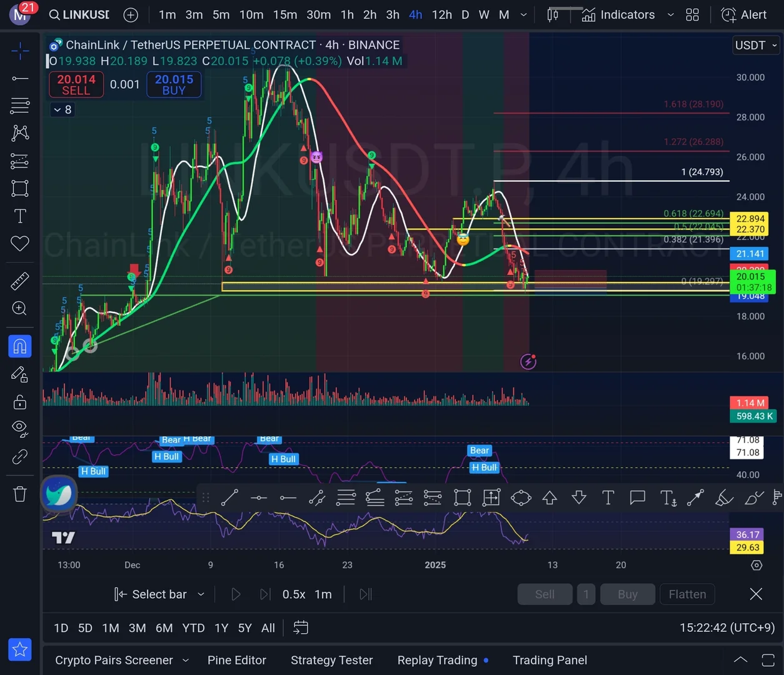Select arrow up from floating drawing toolbar
This screenshot has width=784, height=675.
point(550,497)
